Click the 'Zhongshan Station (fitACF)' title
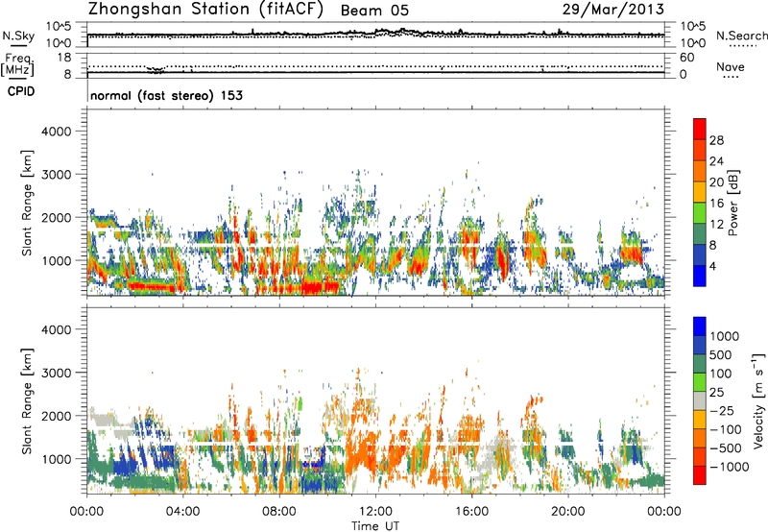This screenshot has width=768, height=532. pos(205,10)
